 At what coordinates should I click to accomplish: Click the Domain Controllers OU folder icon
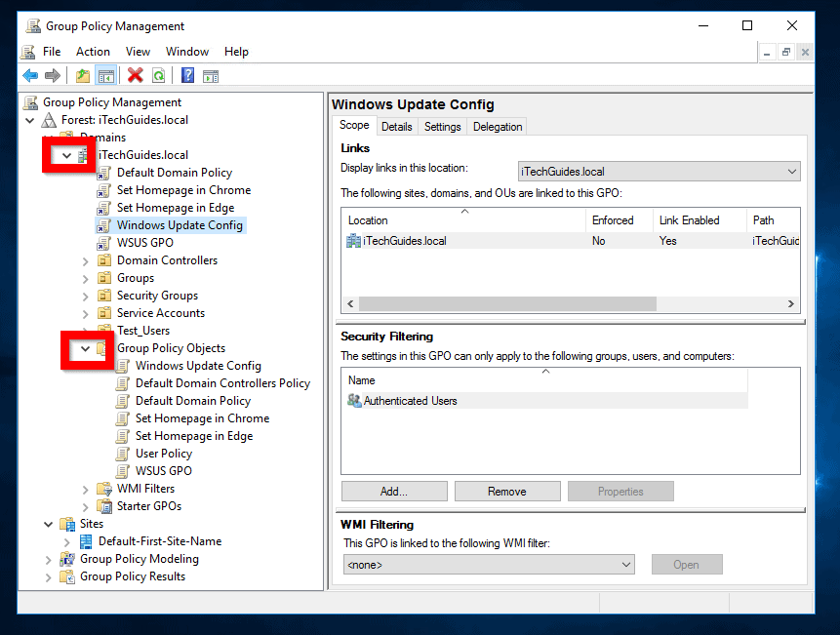(104, 260)
